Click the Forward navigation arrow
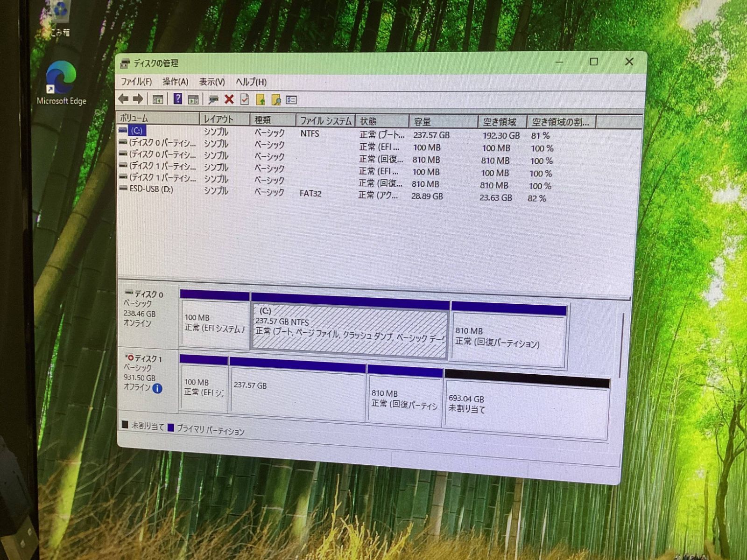Screen dimensions: 747x560 click(x=137, y=99)
